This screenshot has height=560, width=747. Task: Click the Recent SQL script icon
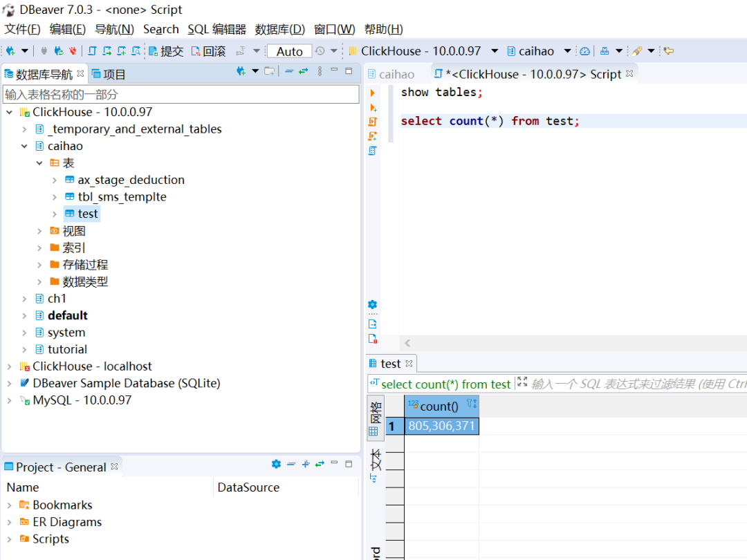pos(107,51)
